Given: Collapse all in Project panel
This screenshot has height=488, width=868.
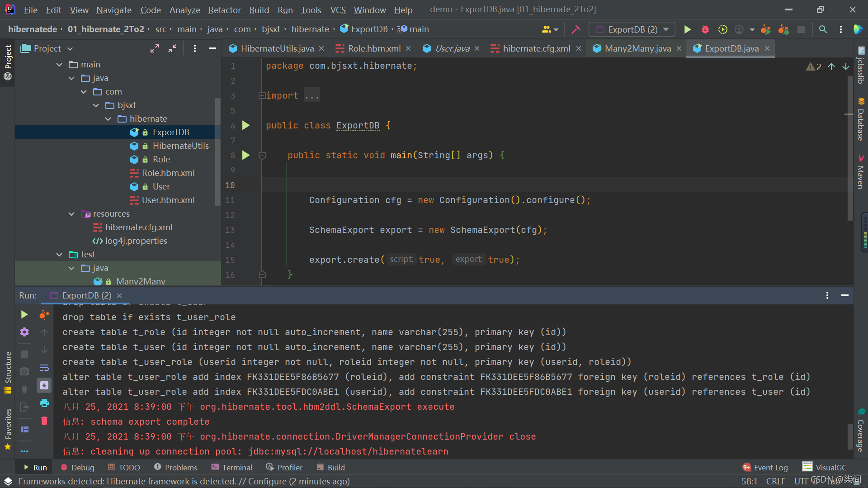Looking at the screenshot, I should coord(172,48).
